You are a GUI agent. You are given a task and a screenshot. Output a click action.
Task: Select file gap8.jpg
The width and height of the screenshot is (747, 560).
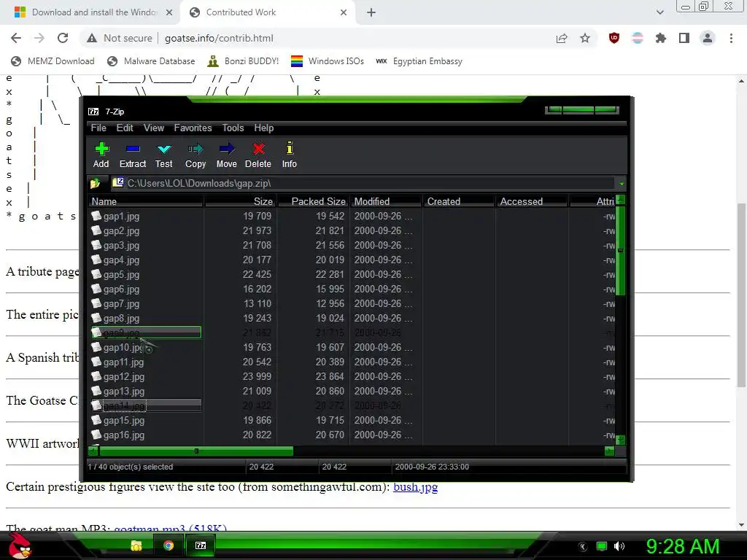click(x=122, y=319)
